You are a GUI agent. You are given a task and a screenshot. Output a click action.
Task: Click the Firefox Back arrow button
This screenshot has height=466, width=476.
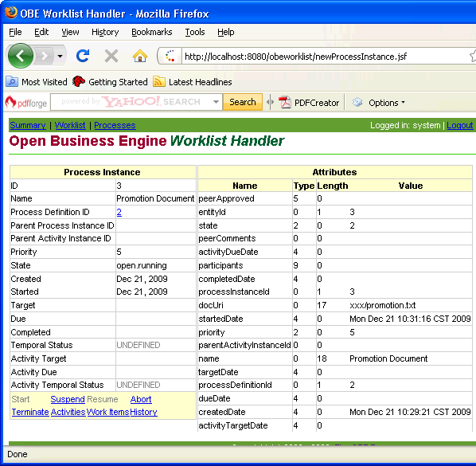(x=21, y=56)
